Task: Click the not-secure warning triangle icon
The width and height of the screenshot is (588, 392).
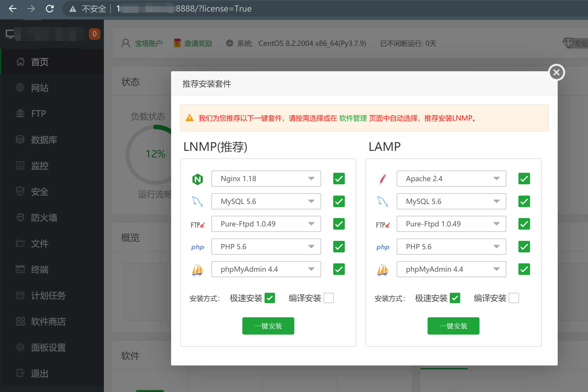Action: pyautogui.click(x=73, y=9)
